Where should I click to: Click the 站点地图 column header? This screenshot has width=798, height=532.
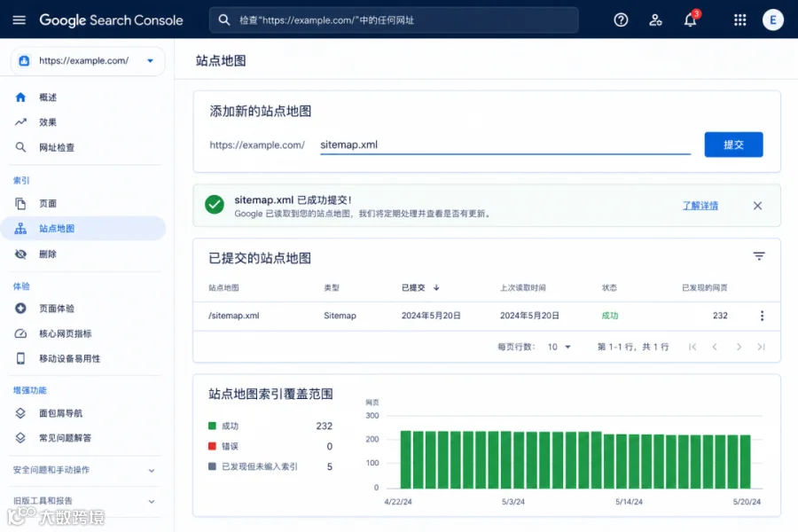(223, 287)
